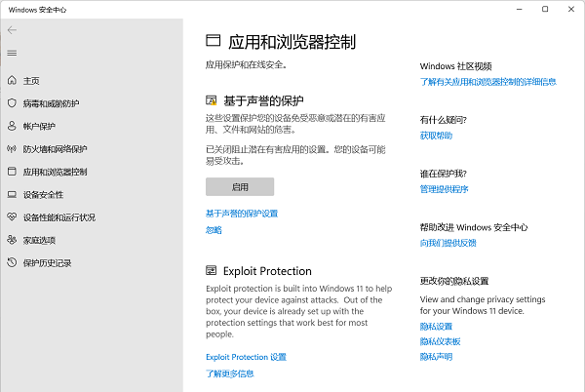Image resolution: width=585 pixels, height=392 pixels.
Task: Click the 基于声誉的保护 warning icon
Action: pyautogui.click(x=212, y=100)
